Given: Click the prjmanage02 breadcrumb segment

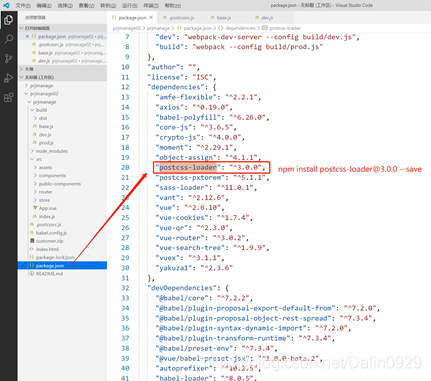Looking at the screenshot, I should 127,28.
